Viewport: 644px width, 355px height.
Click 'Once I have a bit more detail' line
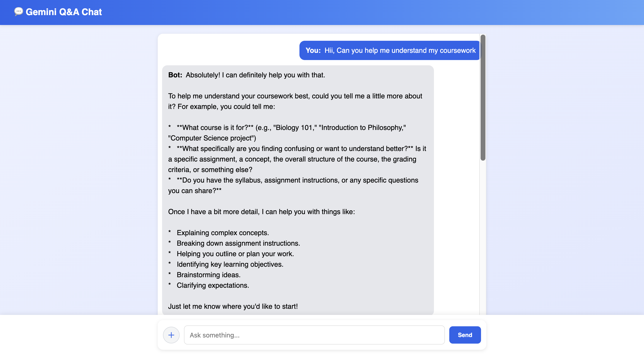coord(261,212)
